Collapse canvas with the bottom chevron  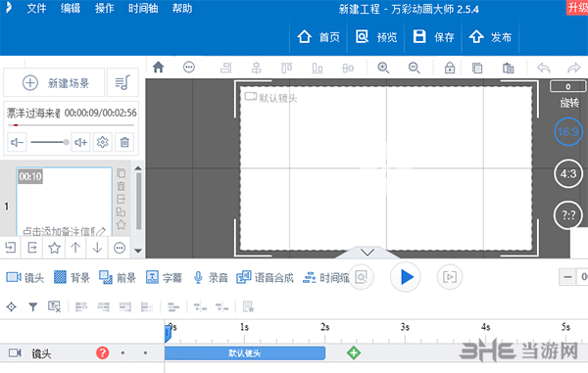coord(367,253)
